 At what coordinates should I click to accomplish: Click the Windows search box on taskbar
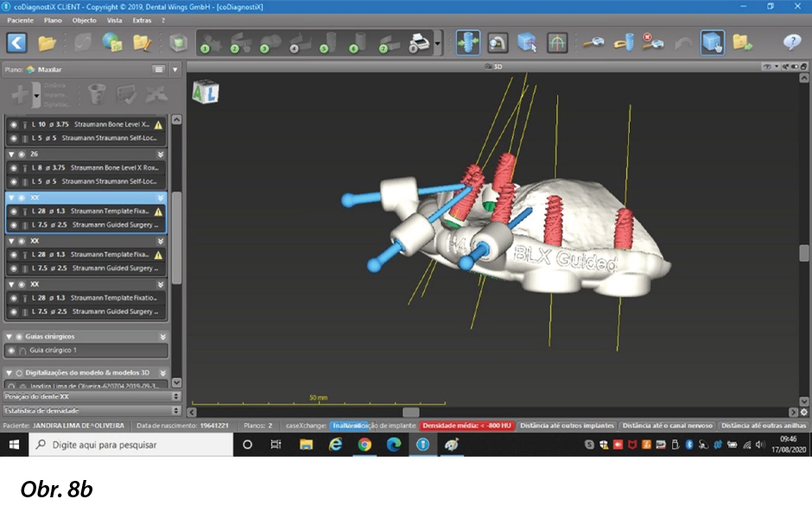pyautogui.click(x=131, y=445)
